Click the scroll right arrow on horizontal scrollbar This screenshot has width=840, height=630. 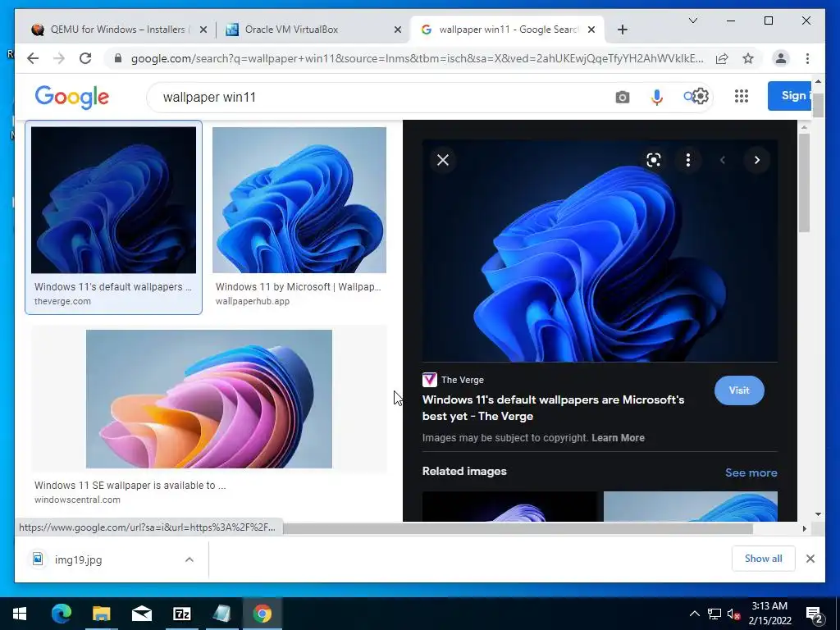click(804, 528)
